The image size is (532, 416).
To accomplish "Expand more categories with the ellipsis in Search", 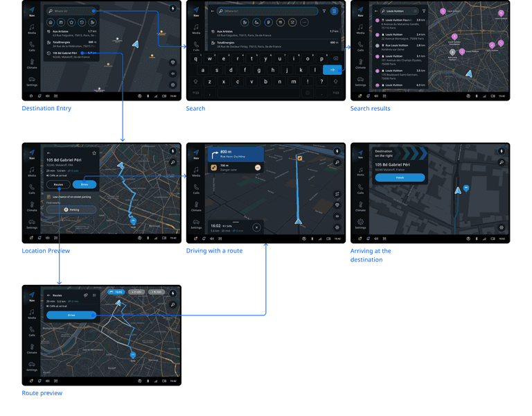I will 303,22.
